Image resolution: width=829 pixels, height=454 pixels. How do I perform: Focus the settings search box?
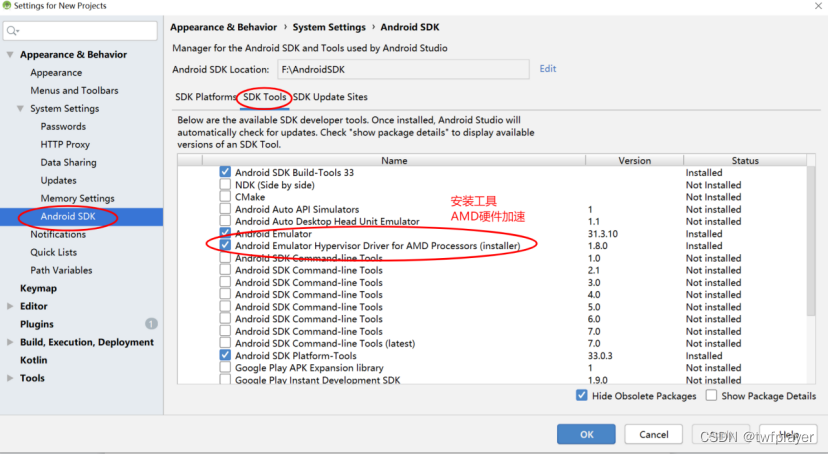pos(80,31)
